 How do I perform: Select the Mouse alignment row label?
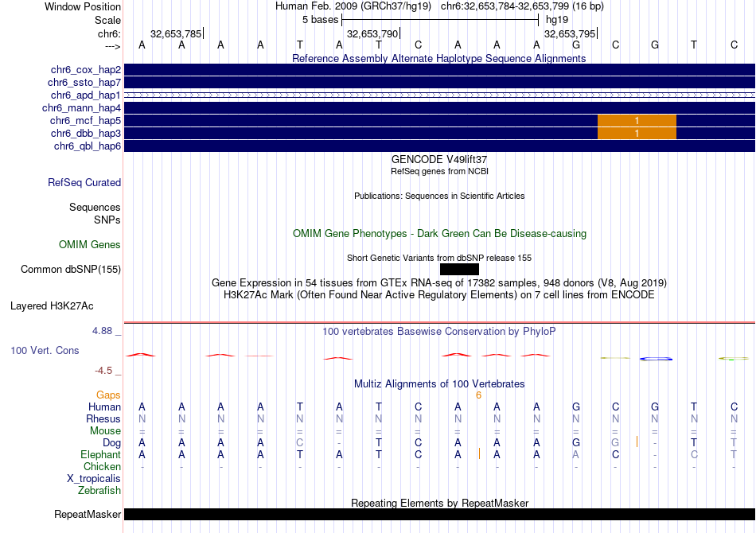coord(105,431)
